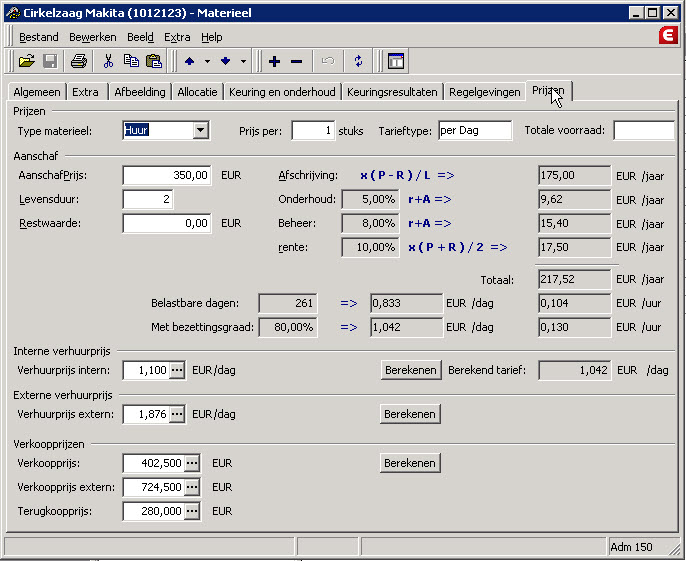Click the Afschrijving 175,00 value
This screenshot has height=561, width=686.
[574, 175]
